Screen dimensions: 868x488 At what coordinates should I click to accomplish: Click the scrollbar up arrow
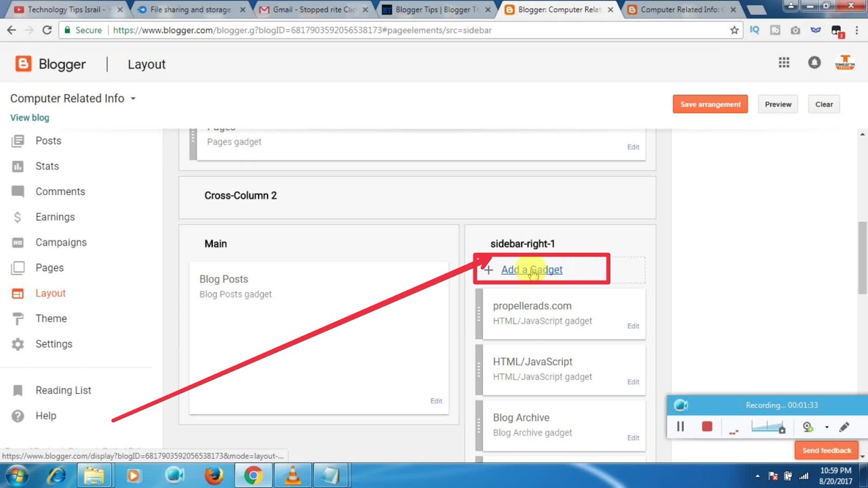863,134
